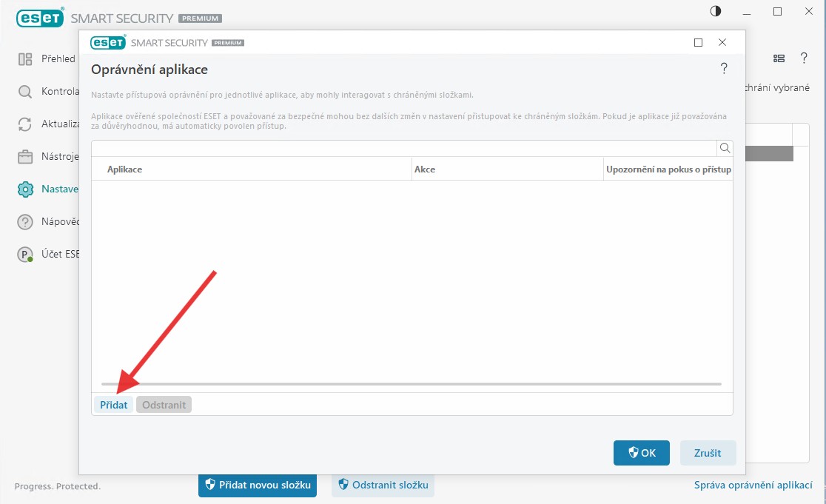This screenshot has height=504, width=826.
Task: Click the Kontrola magnifier icon in sidebar
Action: point(25,92)
